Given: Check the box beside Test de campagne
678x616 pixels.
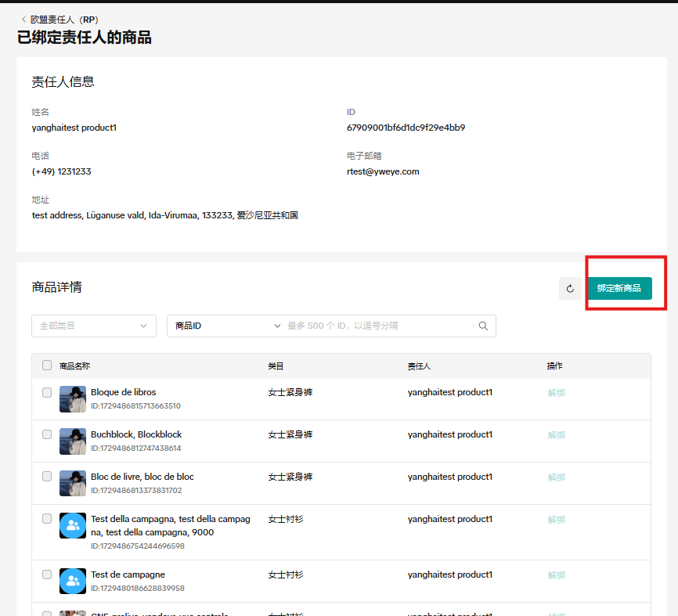Looking at the screenshot, I should click(46, 575).
